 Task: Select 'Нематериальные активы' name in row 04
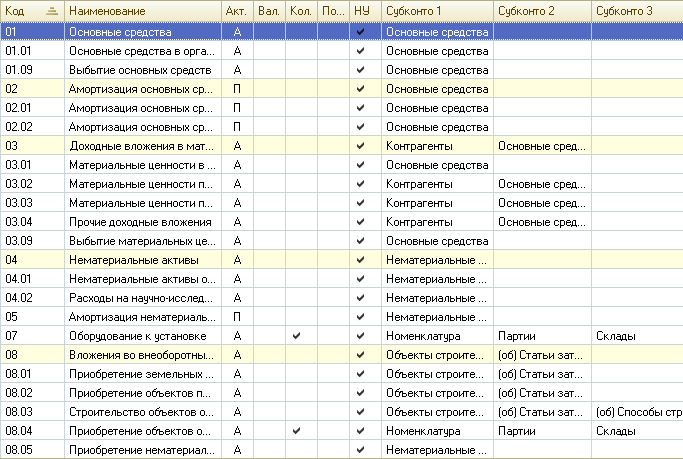pos(134,260)
